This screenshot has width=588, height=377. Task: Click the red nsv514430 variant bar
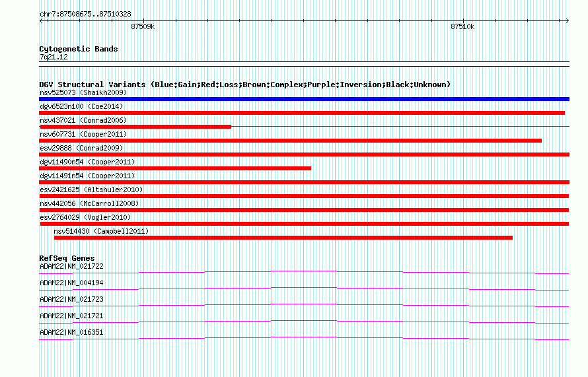point(283,238)
